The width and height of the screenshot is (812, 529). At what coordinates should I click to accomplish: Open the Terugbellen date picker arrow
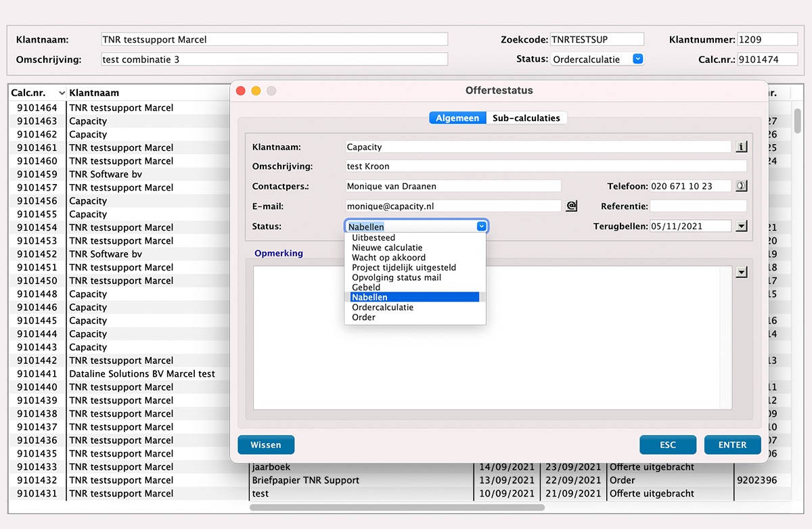(x=741, y=227)
